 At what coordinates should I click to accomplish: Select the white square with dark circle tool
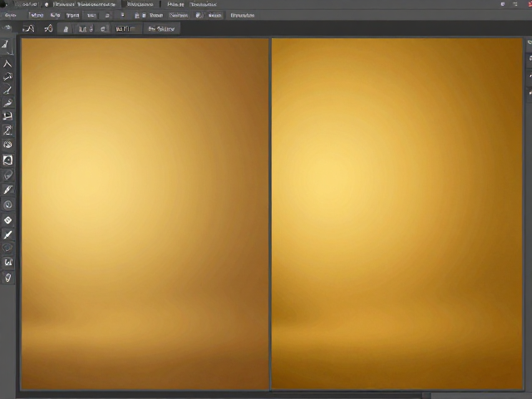7,160
